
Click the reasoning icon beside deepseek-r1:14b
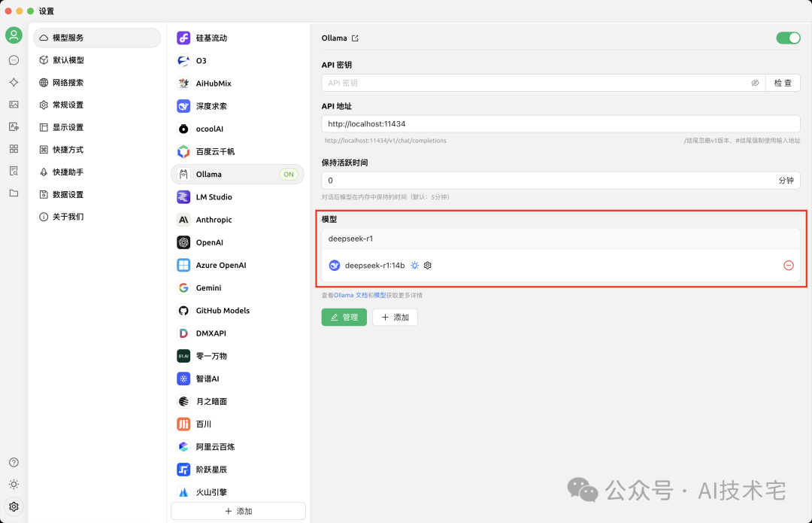click(x=415, y=266)
